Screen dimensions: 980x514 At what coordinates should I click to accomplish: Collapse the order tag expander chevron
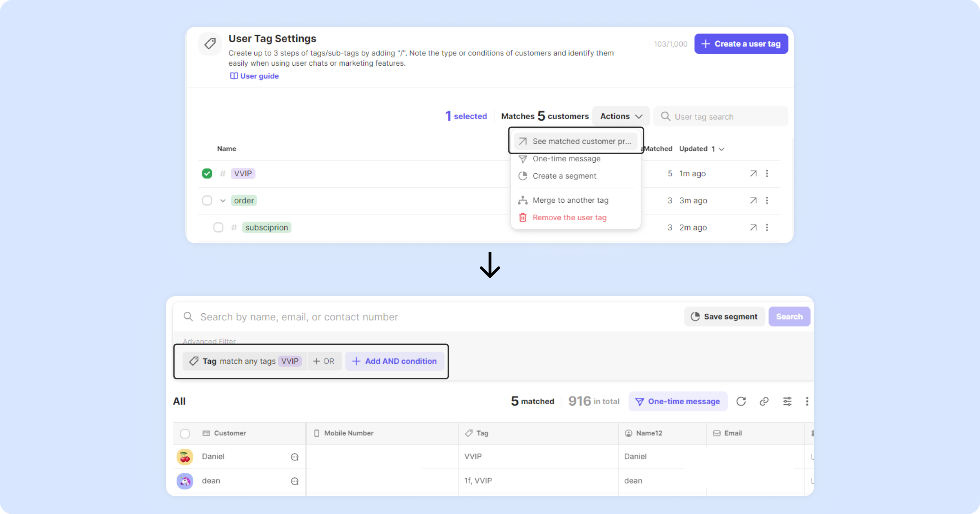(x=223, y=201)
